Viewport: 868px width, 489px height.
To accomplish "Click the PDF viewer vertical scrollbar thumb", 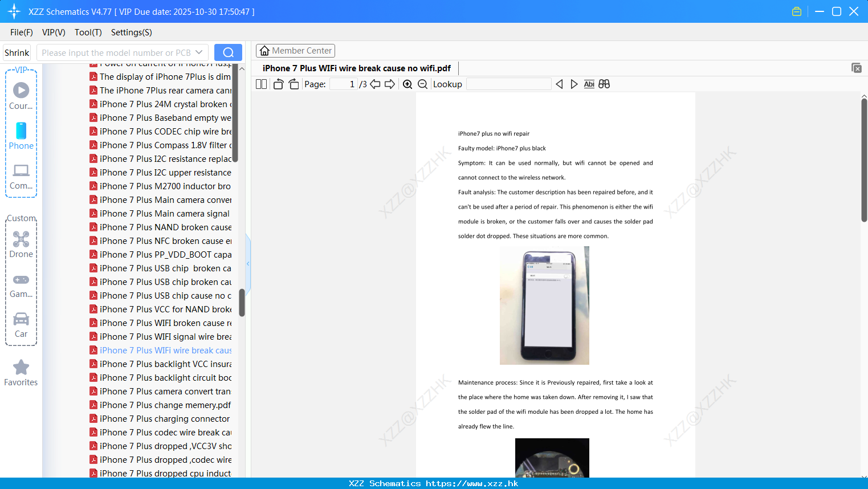I will click(864, 160).
